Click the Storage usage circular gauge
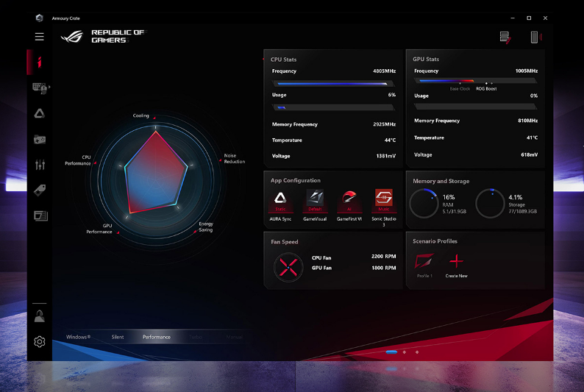 [x=490, y=203]
